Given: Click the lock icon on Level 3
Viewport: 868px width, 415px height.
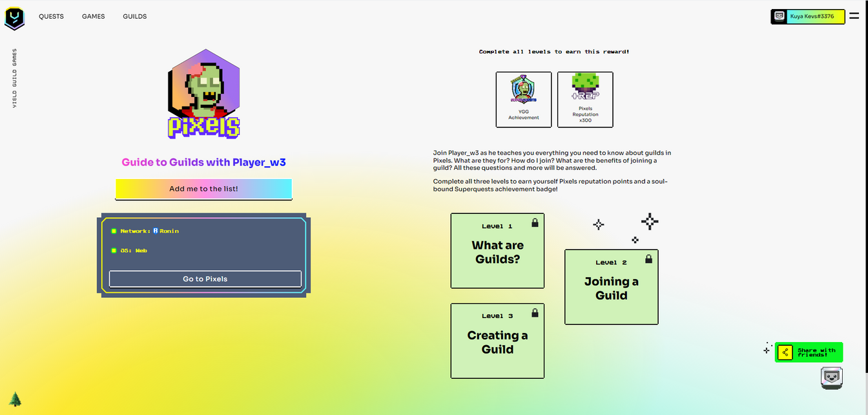Looking at the screenshot, I should (x=535, y=313).
